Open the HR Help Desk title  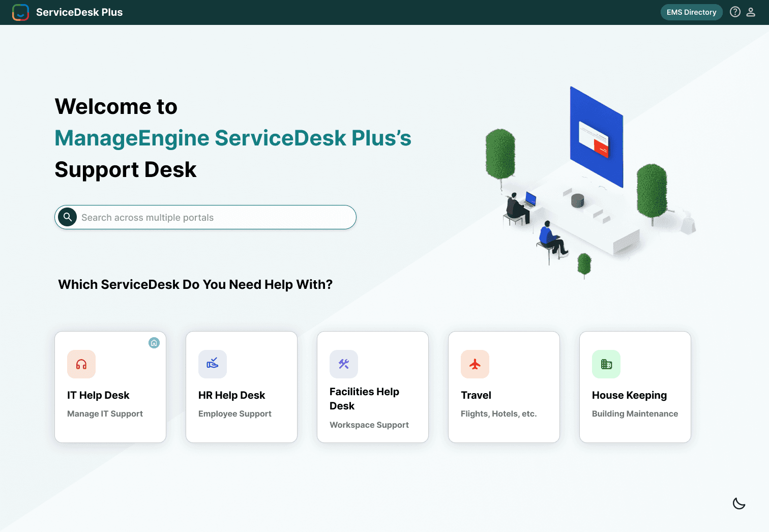232,395
